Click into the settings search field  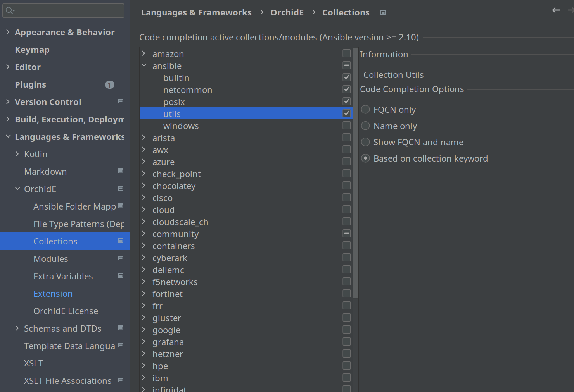coord(64,10)
